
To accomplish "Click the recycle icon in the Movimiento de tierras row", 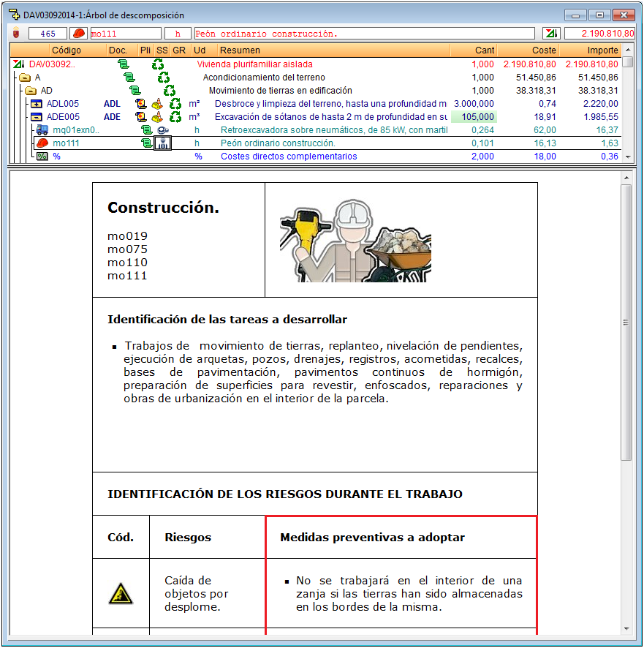I will pyautogui.click(x=170, y=91).
